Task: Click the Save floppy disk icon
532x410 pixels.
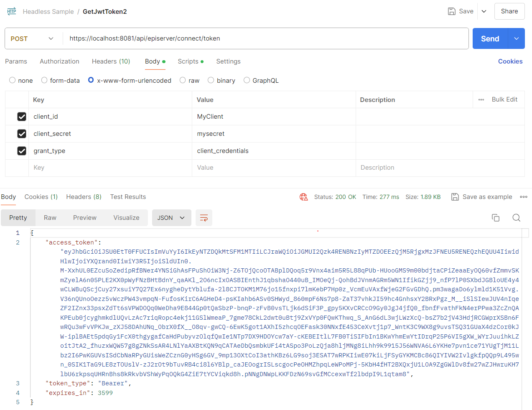Action: (x=452, y=11)
